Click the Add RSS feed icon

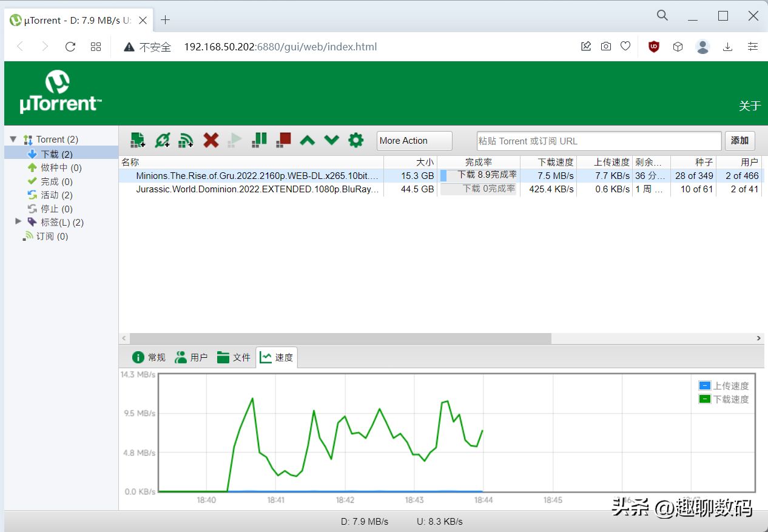pyautogui.click(x=186, y=140)
